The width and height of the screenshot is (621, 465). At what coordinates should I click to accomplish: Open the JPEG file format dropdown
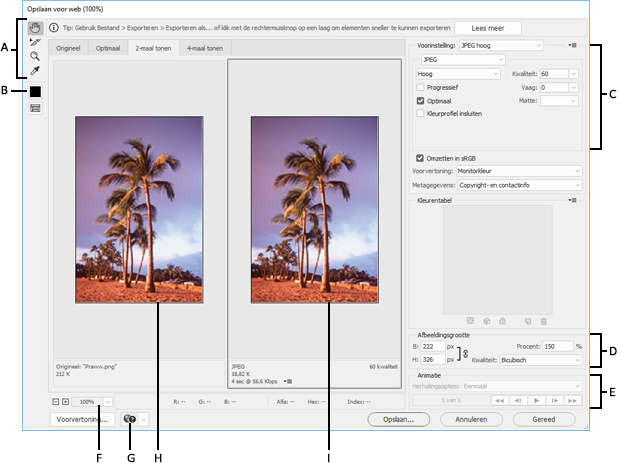(461, 60)
